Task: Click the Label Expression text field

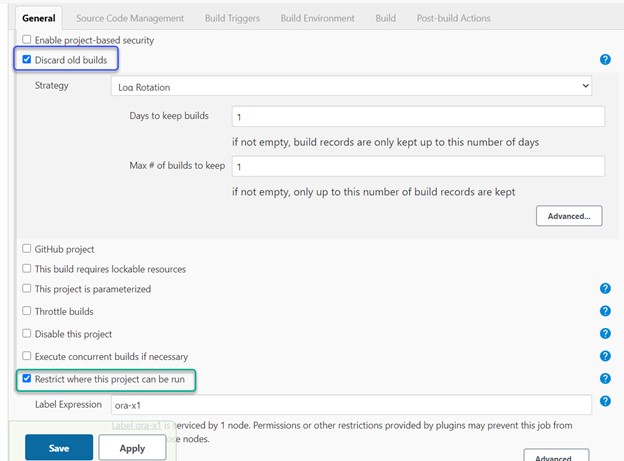Action: 351,404
